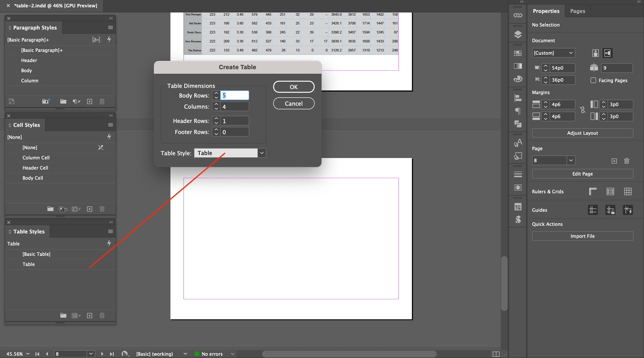Open the Table Style dropdown
The height and width of the screenshot is (358, 644).
click(261, 153)
